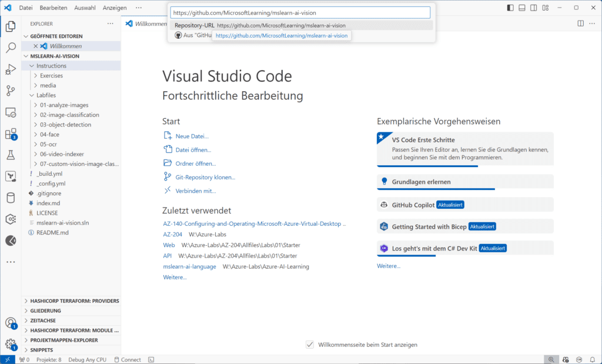The width and height of the screenshot is (602, 364).
Task: Open the Extensions view with badge 3
Action: pos(11,134)
